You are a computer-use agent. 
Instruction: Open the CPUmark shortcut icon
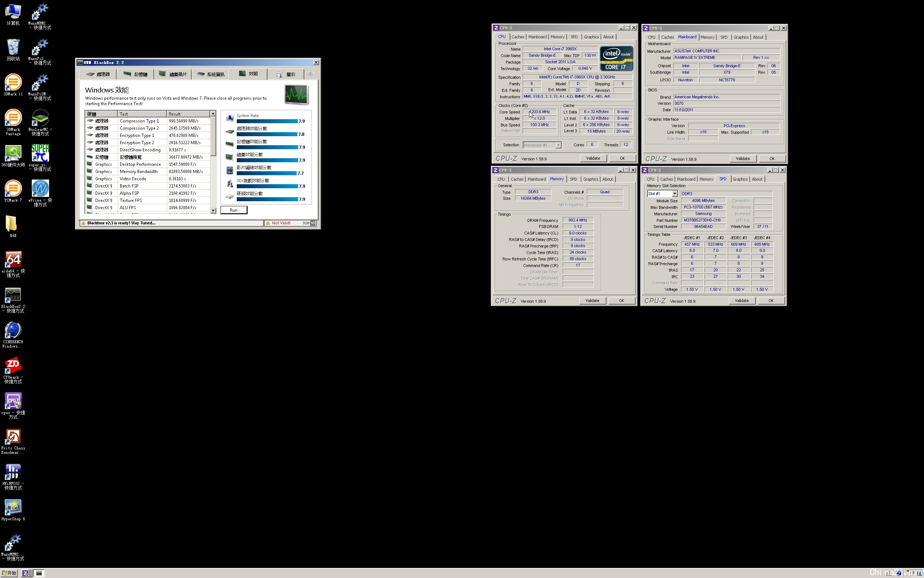point(13,370)
